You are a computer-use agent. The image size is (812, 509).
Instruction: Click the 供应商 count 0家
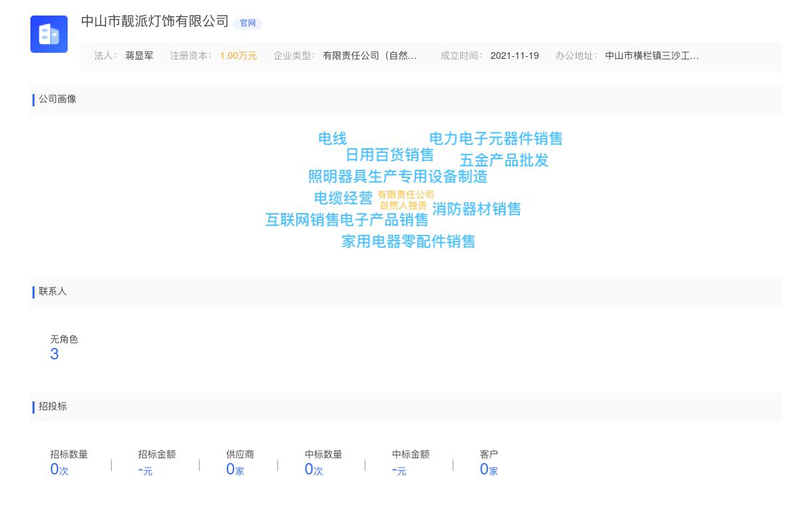(x=235, y=469)
